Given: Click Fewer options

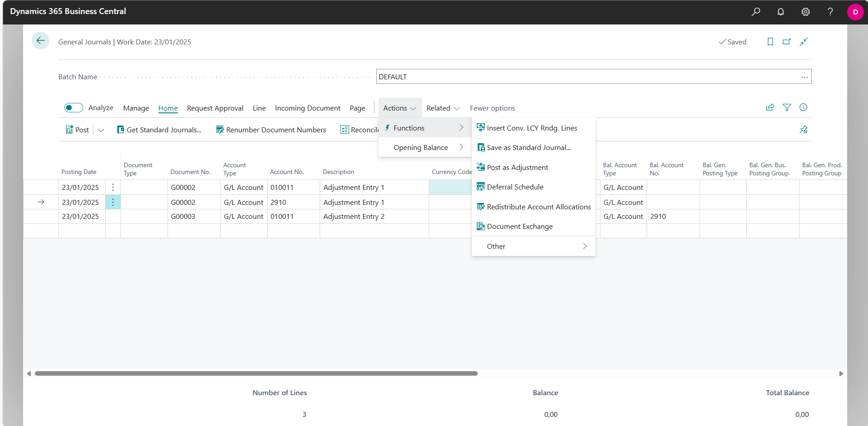Looking at the screenshot, I should pyautogui.click(x=492, y=108).
